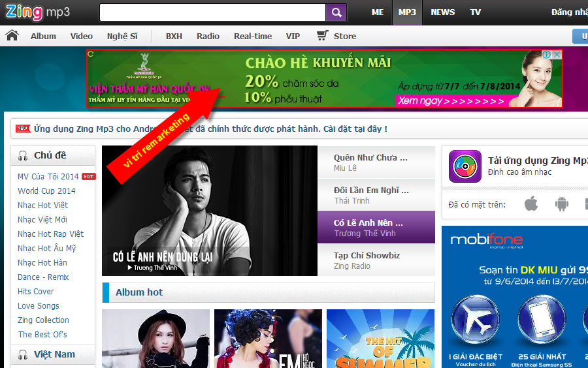This screenshot has width=588, height=368.
Task: Open the Real-time menu
Action: [253, 37]
